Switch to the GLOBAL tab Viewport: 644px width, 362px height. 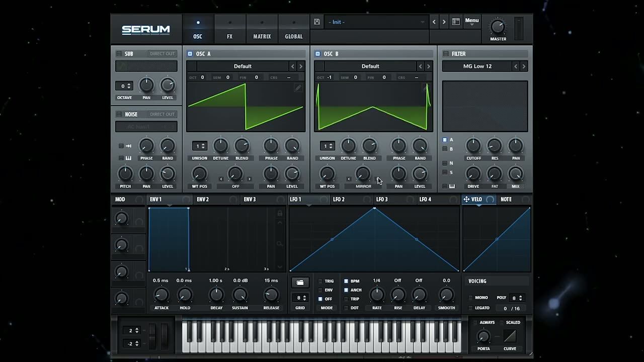pos(294,30)
